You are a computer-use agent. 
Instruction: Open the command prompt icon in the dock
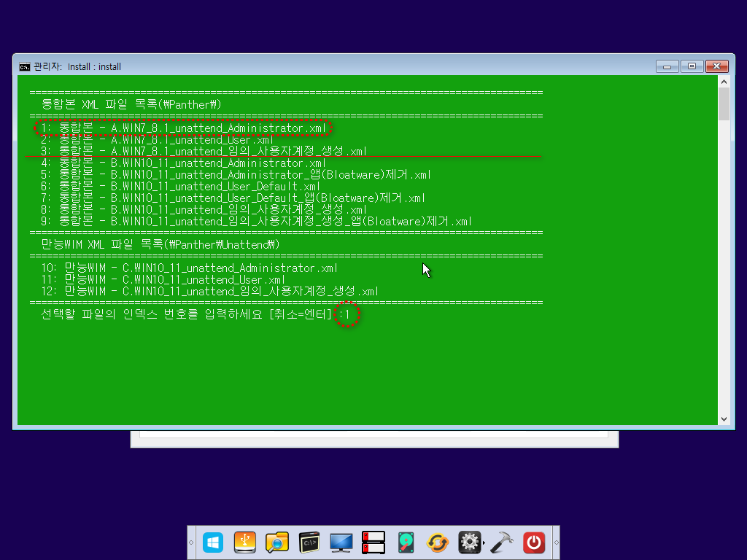[309, 542]
